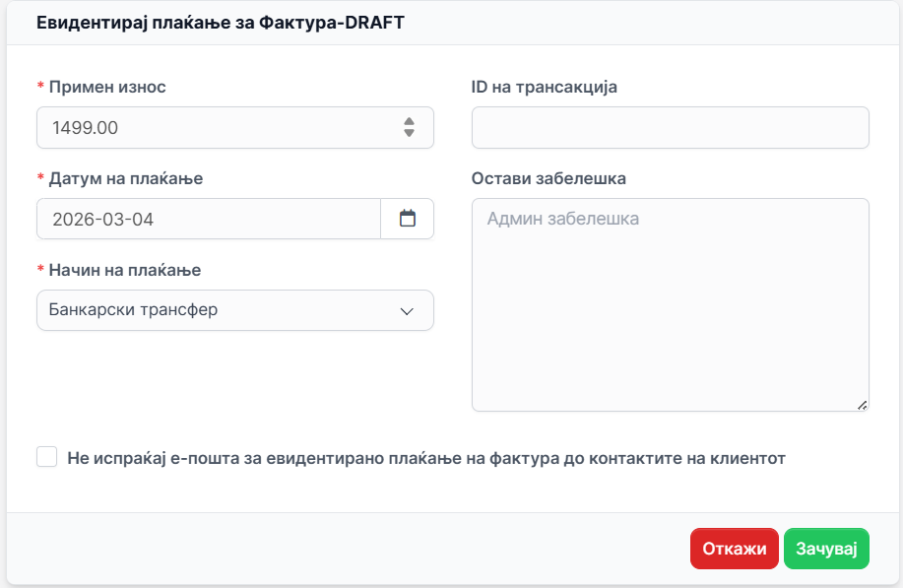This screenshot has width=903, height=588.
Task: Increase the amount with the up arrow
Action: point(410,121)
